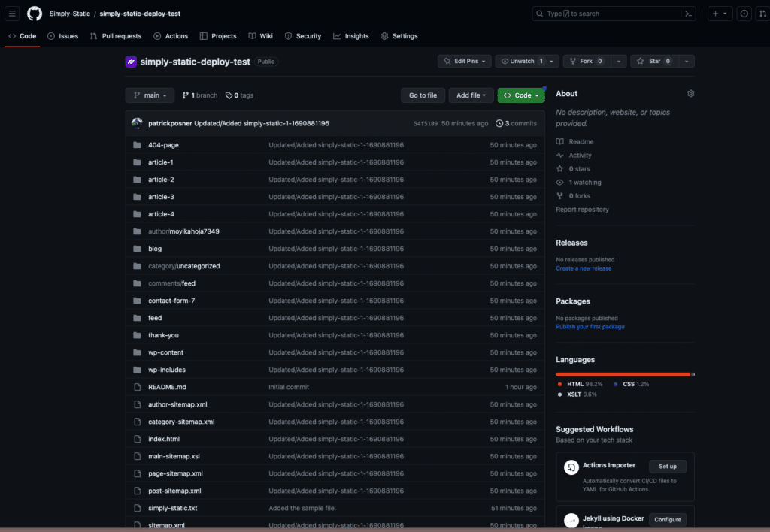The height and width of the screenshot is (532, 770).
Task: Switch to the Code tab
Action: [x=23, y=36]
